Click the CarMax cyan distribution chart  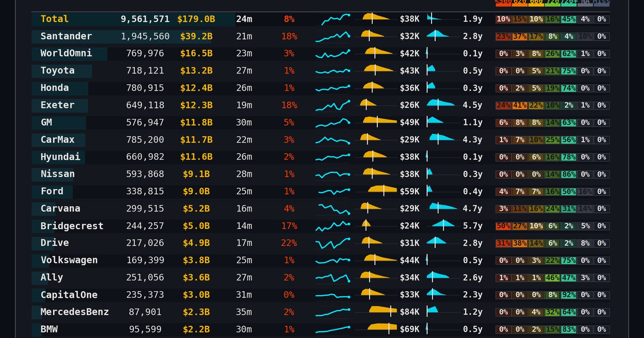(443, 139)
